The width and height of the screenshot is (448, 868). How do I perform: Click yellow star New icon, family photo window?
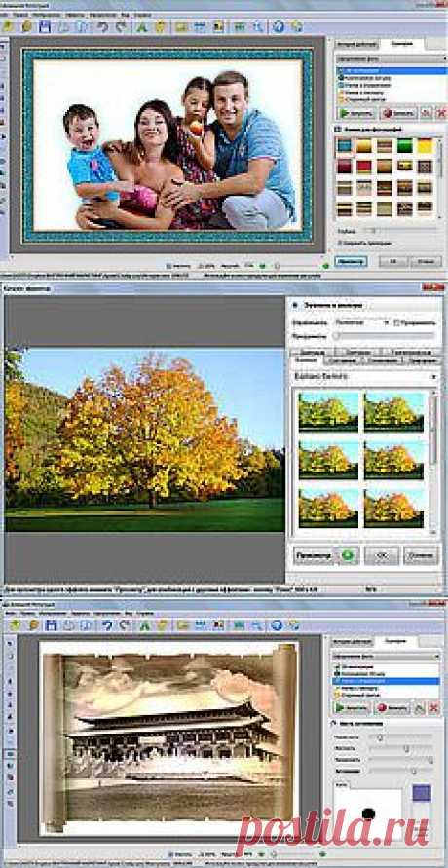[7, 26]
